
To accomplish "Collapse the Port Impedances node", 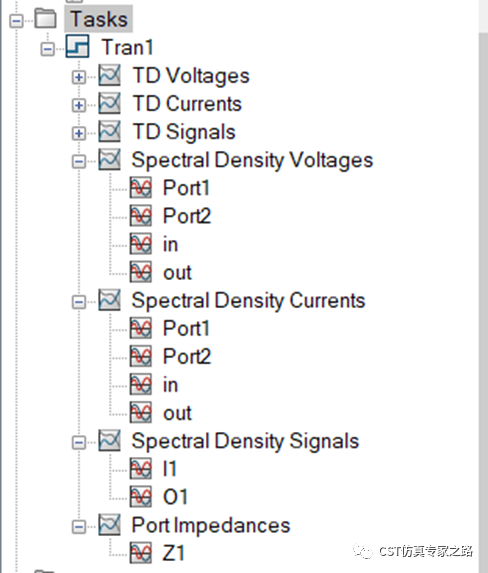I will pyautogui.click(x=79, y=527).
